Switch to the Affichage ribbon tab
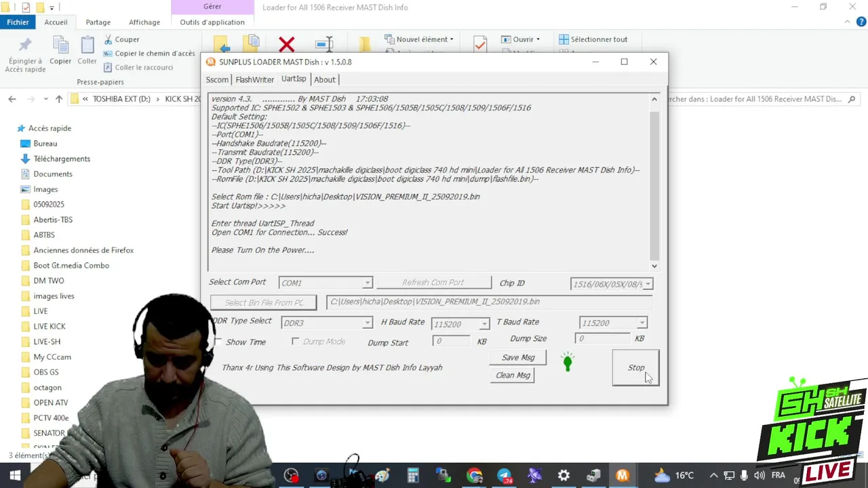This screenshot has height=488, width=868. [144, 22]
